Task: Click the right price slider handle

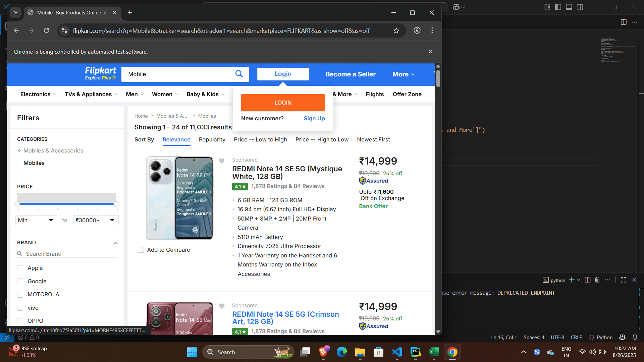Action: click(116, 204)
